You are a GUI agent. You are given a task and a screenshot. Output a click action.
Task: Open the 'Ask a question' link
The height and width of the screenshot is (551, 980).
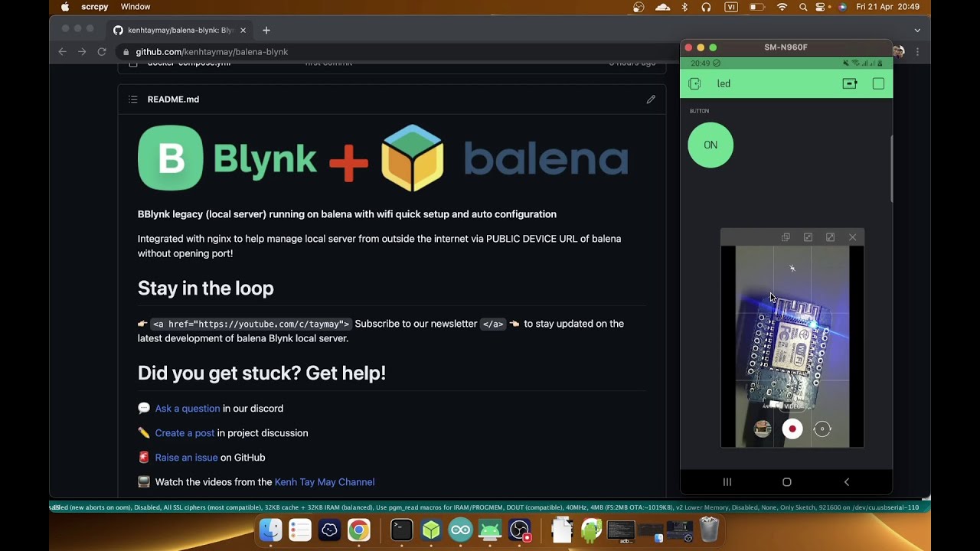pos(188,409)
